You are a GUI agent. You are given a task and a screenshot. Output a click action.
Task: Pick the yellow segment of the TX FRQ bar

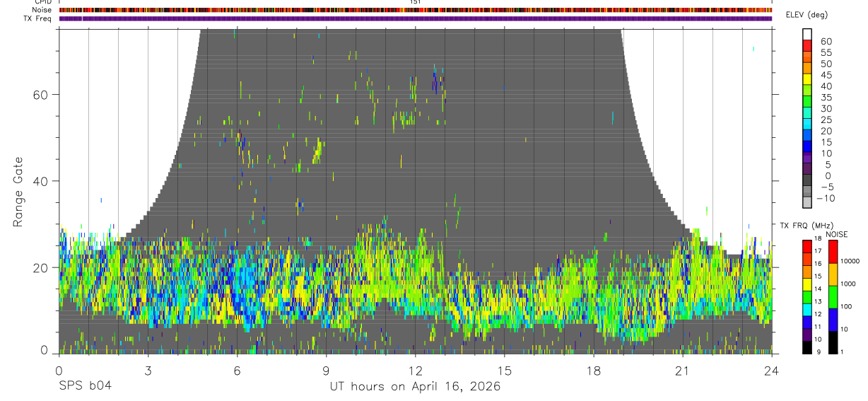pyautogui.click(x=807, y=284)
